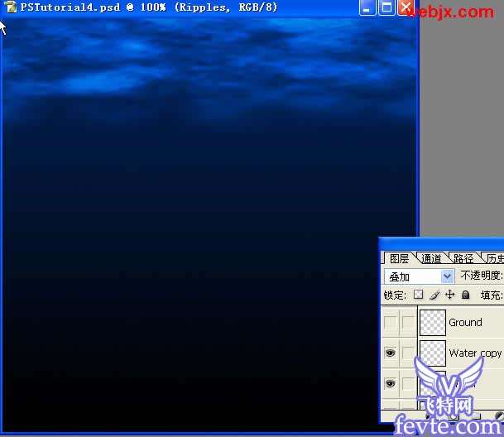
Task: Toggle link box for Ground layer
Action: [409, 322]
